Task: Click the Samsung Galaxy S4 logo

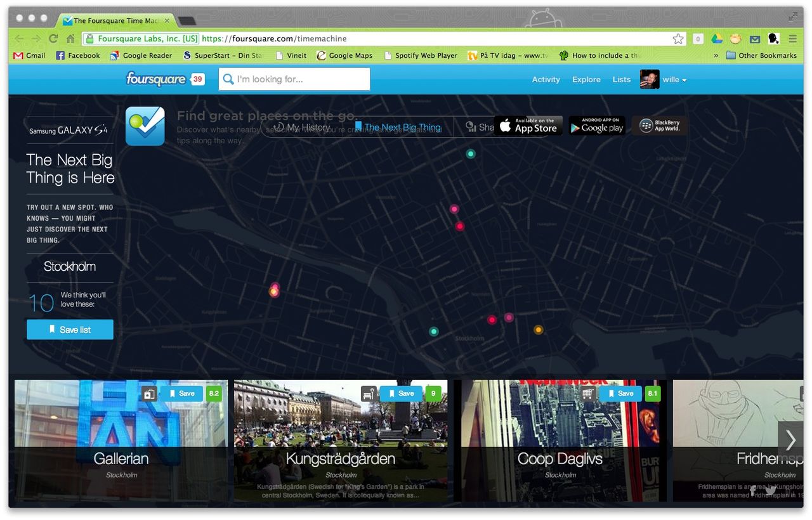Action: (x=68, y=131)
